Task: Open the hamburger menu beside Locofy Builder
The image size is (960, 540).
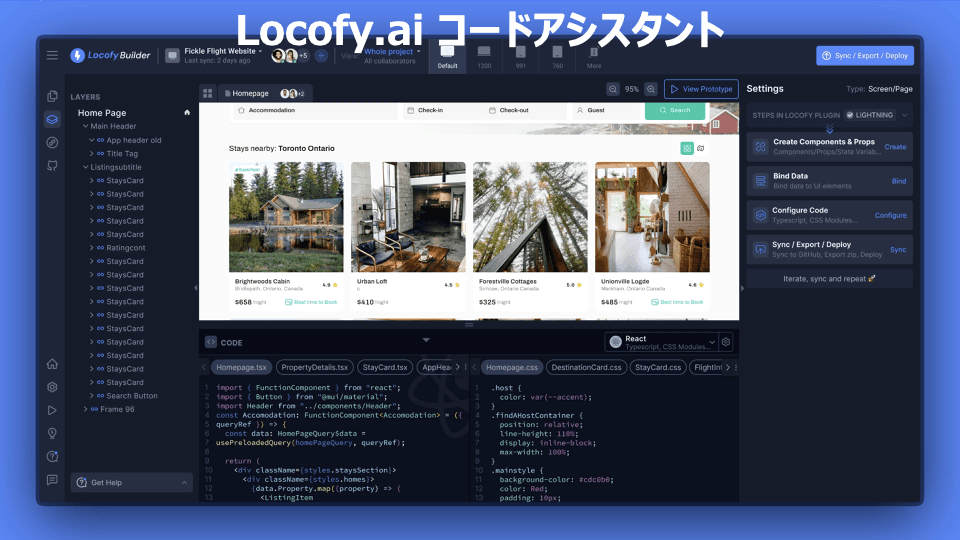Action: pyautogui.click(x=52, y=55)
